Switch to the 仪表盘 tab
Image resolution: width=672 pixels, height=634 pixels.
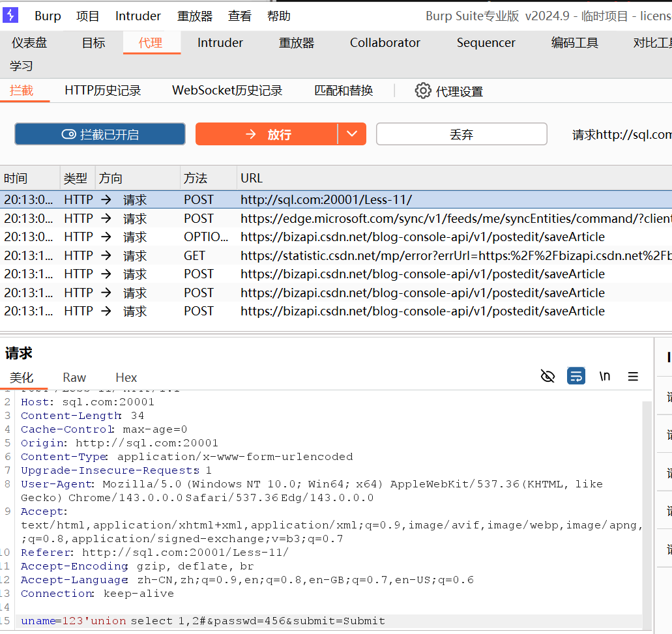coord(29,43)
